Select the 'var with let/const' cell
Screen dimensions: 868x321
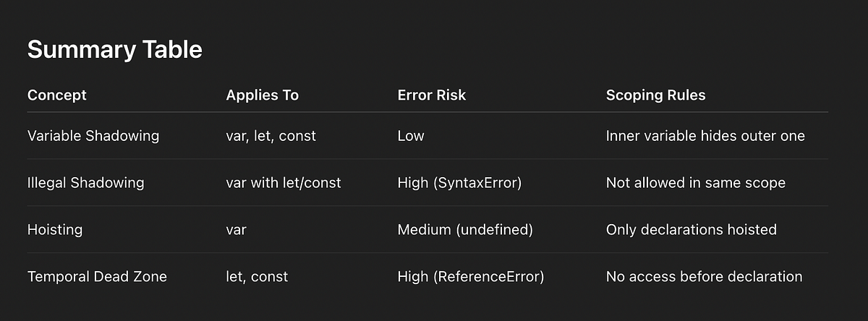[x=284, y=183]
